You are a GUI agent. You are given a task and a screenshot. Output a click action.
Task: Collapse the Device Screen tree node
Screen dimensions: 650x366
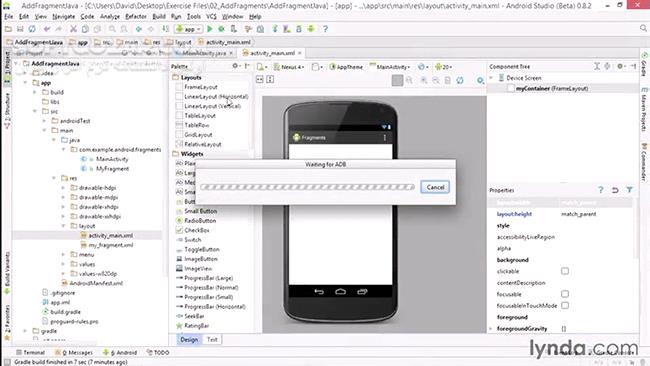[492, 78]
